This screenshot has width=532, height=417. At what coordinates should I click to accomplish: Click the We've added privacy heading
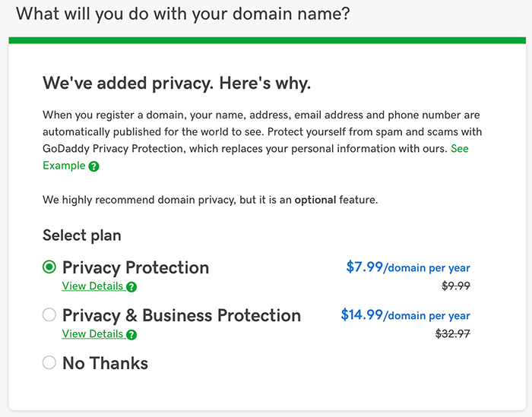(177, 84)
